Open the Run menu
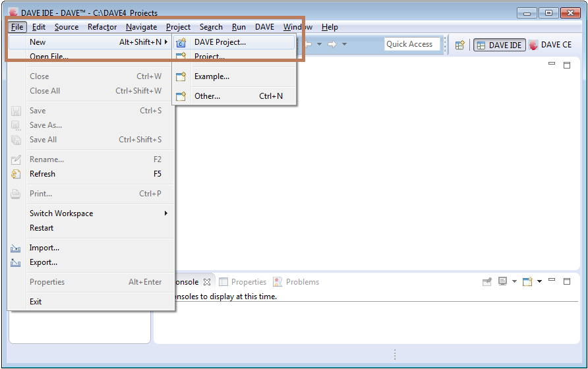Image resolution: width=588 pixels, height=369 pixels. (239, 27)
